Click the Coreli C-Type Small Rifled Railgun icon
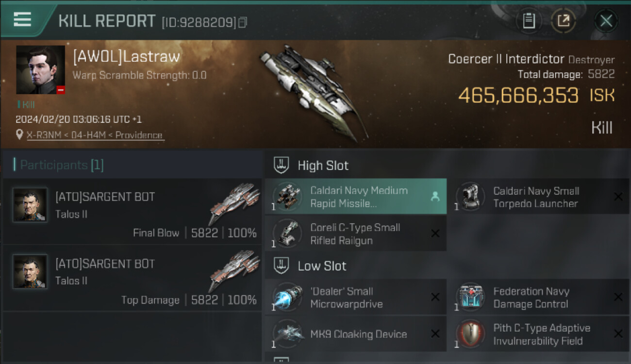 [x=287, y=233]
